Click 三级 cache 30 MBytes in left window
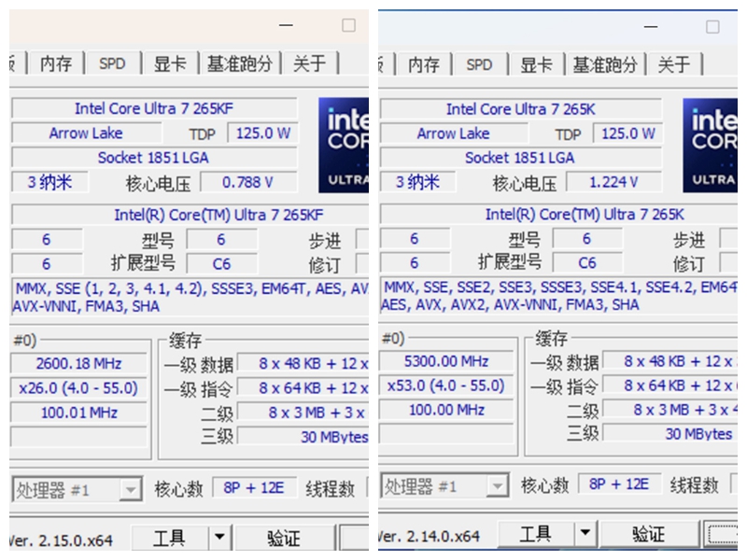Image resolution: width=747 pixels, height=560 pixels. point(303,436)
